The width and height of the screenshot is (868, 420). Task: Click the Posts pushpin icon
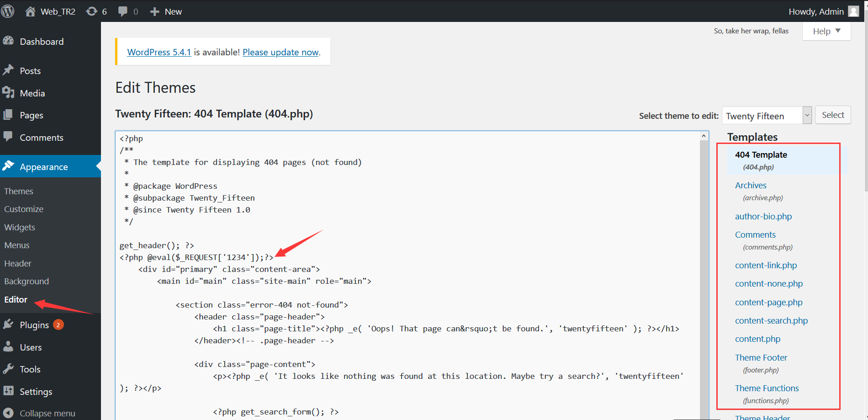(8, 70)
